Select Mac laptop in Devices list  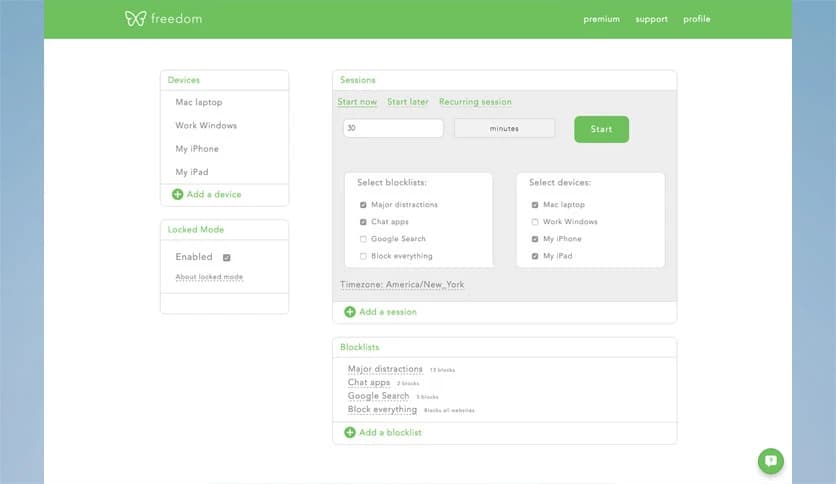199,102
